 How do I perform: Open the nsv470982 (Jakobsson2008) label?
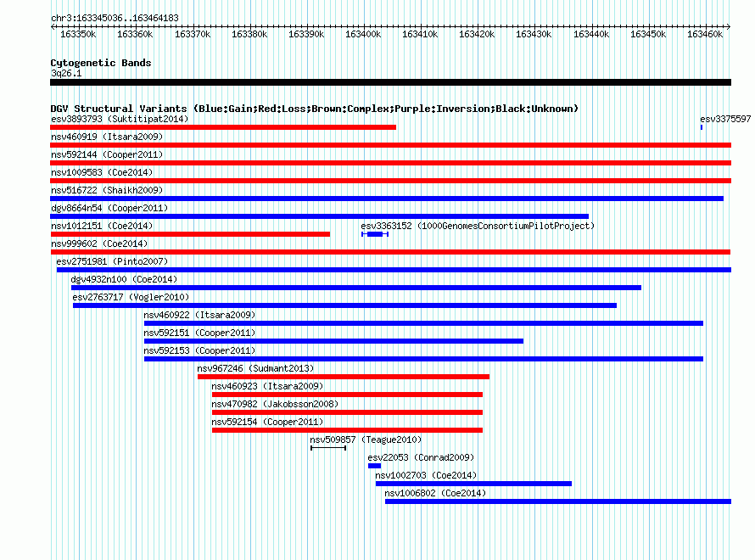(275, 404)
